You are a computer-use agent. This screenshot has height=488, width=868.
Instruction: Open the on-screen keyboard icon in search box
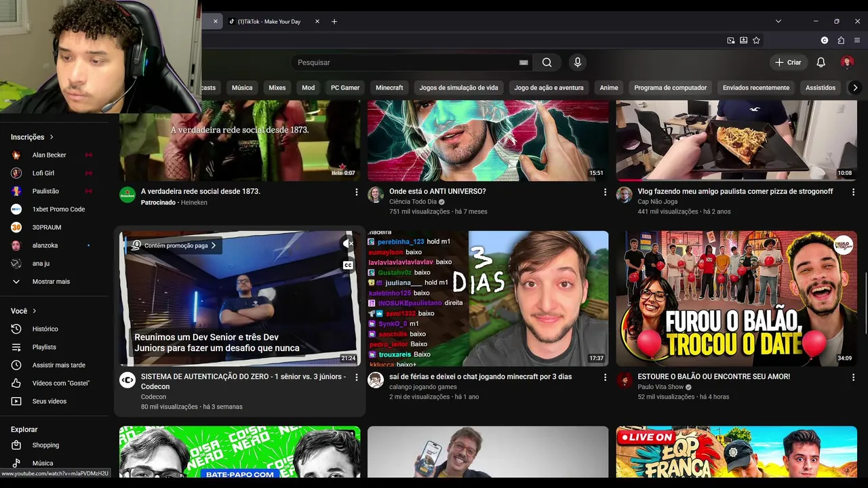tap(524, 62)
